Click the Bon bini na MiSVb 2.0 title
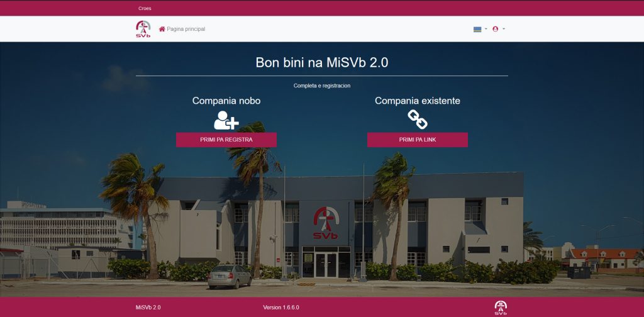644x317 pixels. [x=322, y=63]
